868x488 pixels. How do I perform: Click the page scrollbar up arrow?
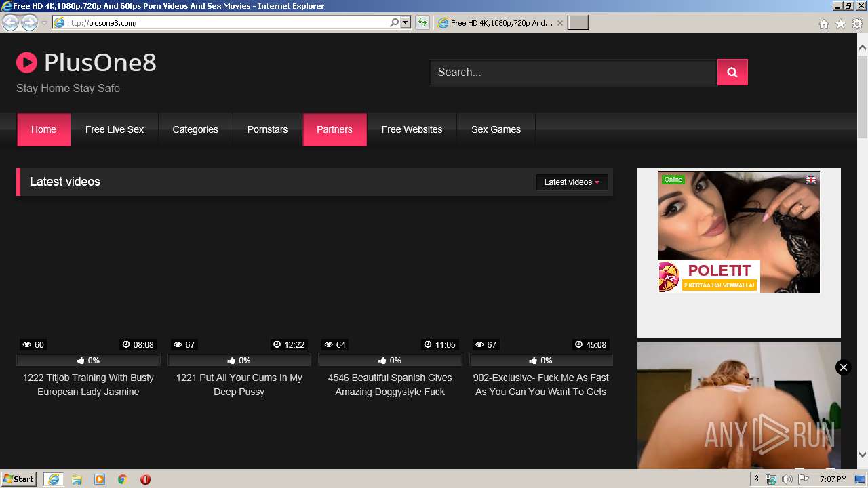[863, 48]
